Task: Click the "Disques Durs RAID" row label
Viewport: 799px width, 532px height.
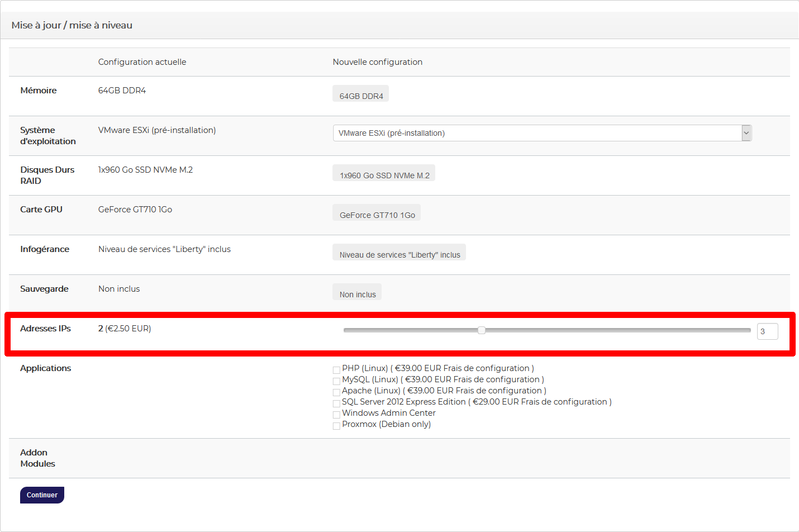Action: [x=47, y=175]
